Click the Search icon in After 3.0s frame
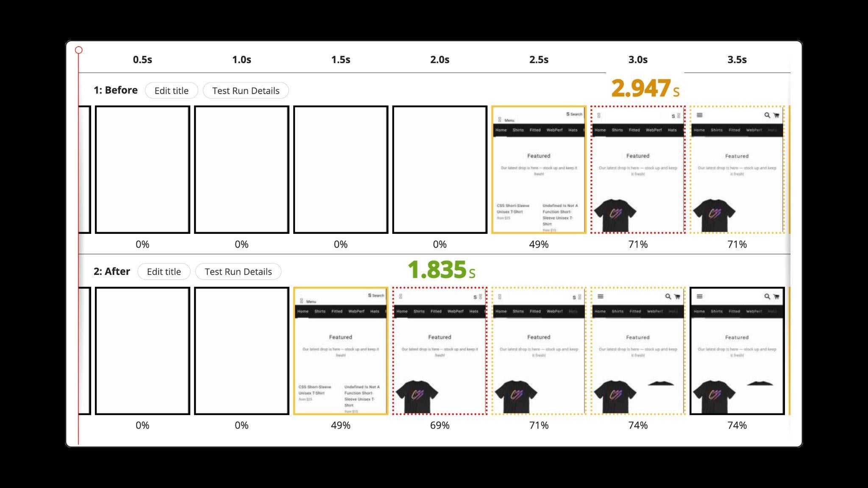The height and width of the screenshot is (488, 868). click(668, 297)
